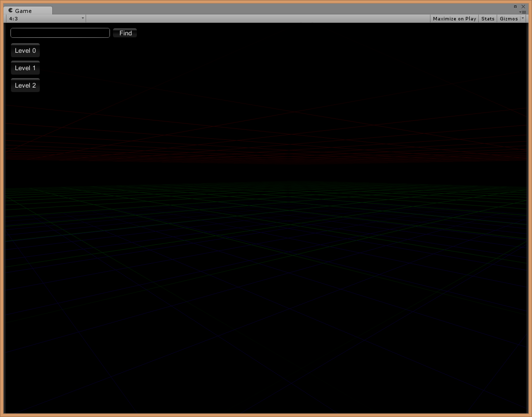The image size is (532, 417).
Task: Expand the Gizmos dropdown arrow
Action: point(523,18)
